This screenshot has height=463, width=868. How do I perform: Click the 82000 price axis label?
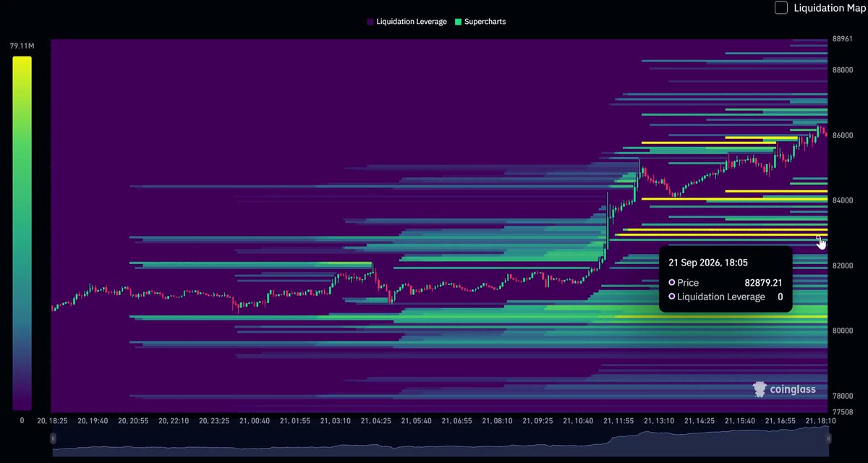click(x=843, y=266)
